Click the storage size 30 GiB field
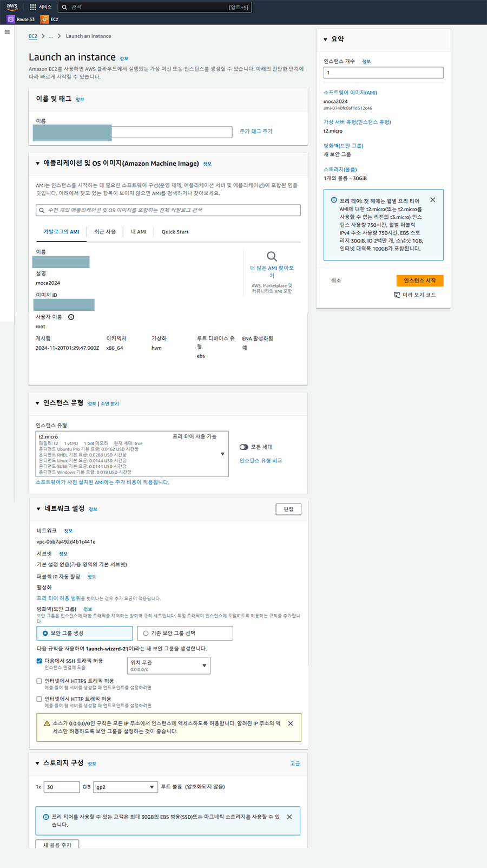Screen dimensions: 487x868 [62, 787]
